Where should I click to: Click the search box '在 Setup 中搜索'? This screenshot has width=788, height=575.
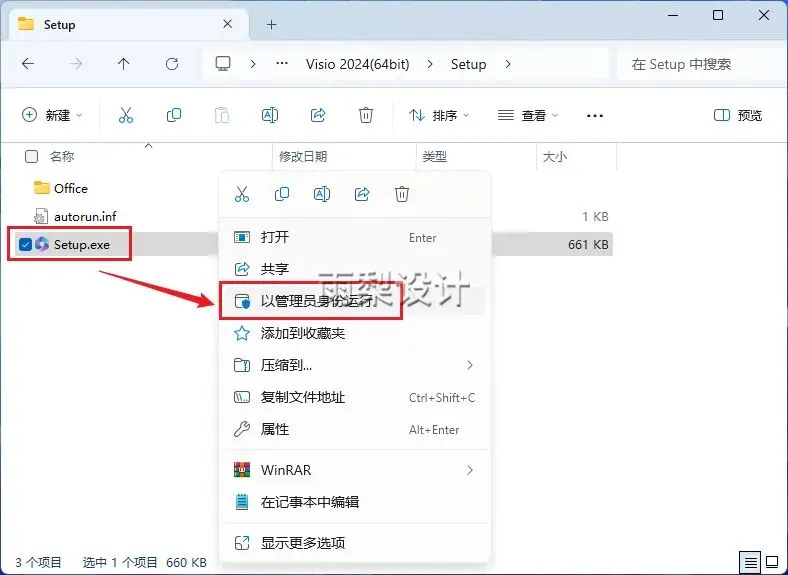point(701,64)
